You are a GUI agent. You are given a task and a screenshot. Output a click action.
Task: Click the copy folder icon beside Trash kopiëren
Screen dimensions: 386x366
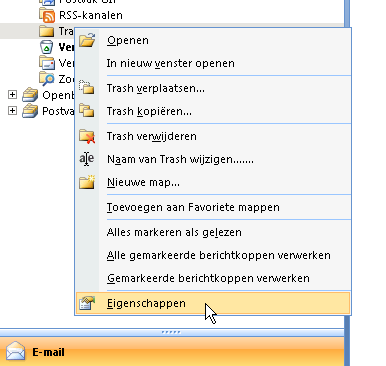87,110
